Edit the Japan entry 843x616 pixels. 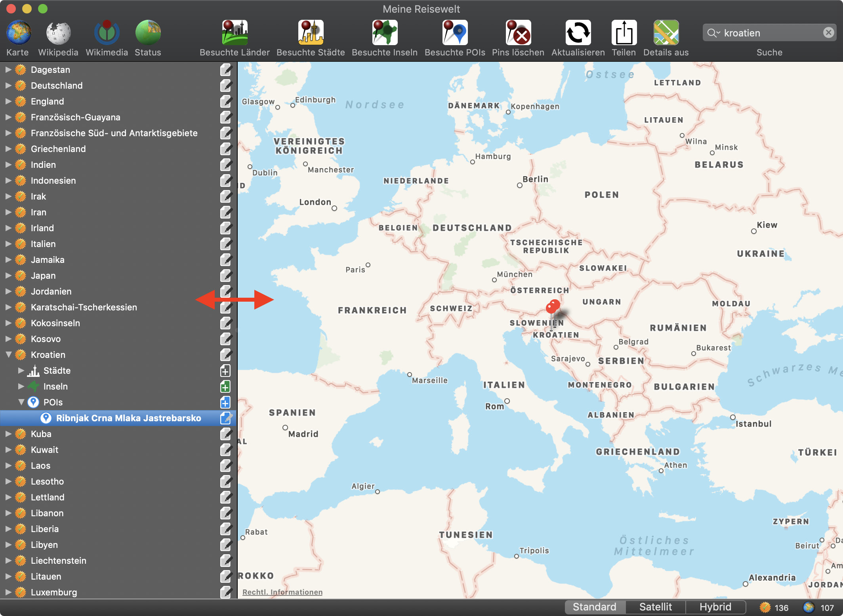click(225, 276)
